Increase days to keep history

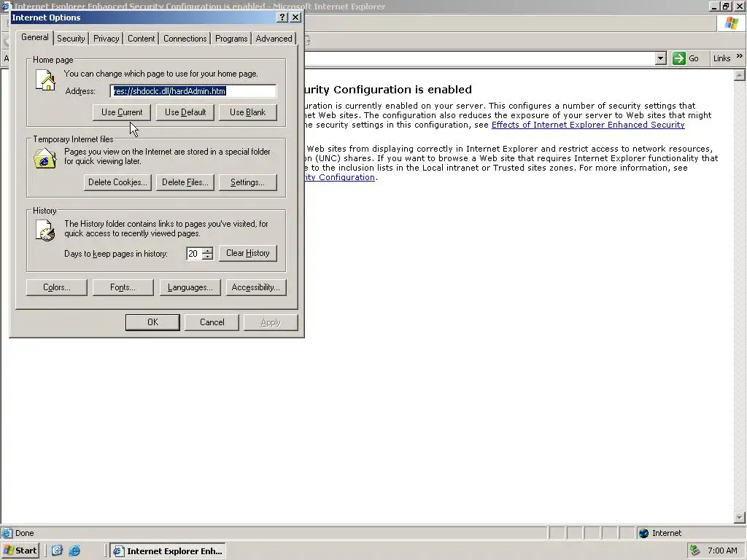pos(207,250)
